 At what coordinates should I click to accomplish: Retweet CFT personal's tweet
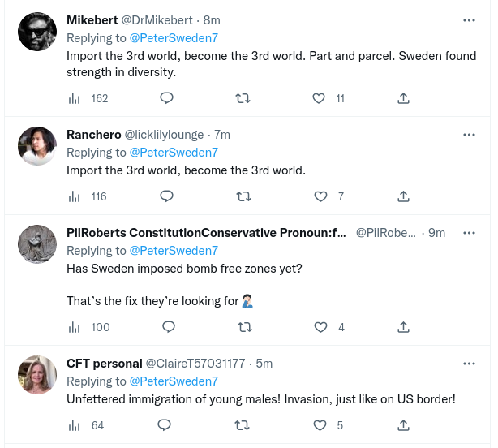[x=242, y=425]
